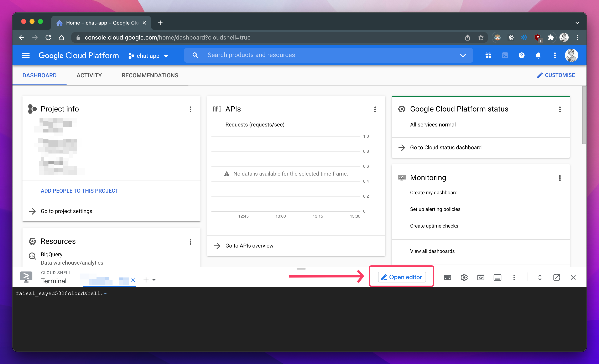Viewport: 599px width, 364px height.
Task: Click Cloud Shell web preview icon
Action: pyautogui.click(x=481, y=277)
